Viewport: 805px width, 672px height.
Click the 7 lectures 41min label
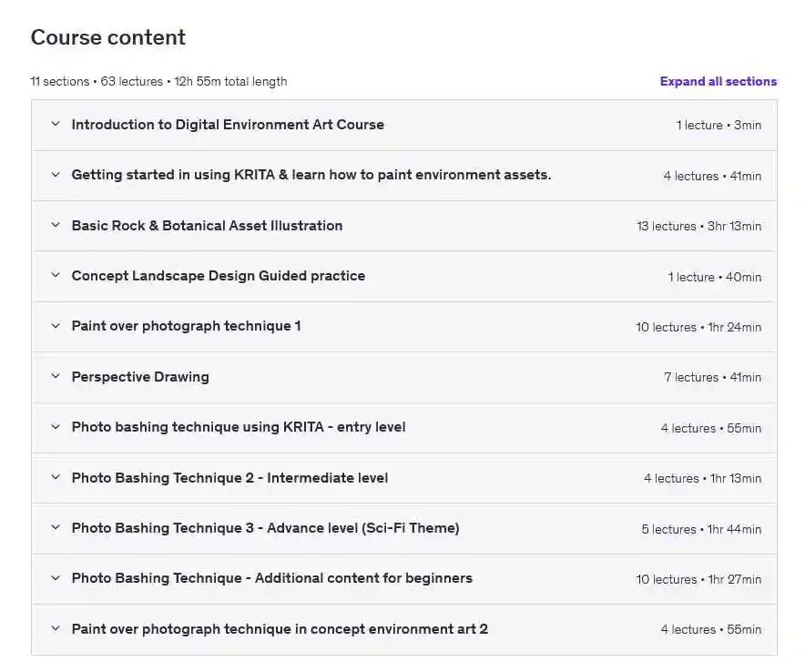point(713,377)
